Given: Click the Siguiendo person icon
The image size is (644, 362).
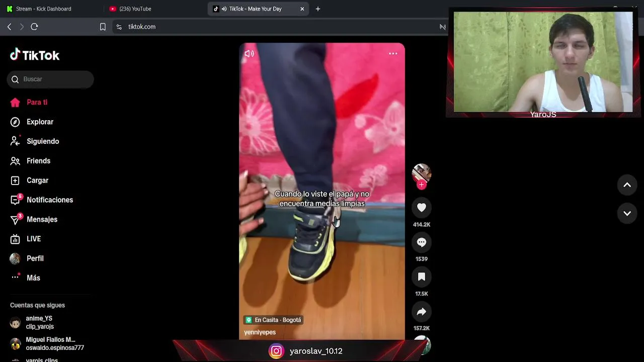Looking at the screenshot, I should point(15,141).
